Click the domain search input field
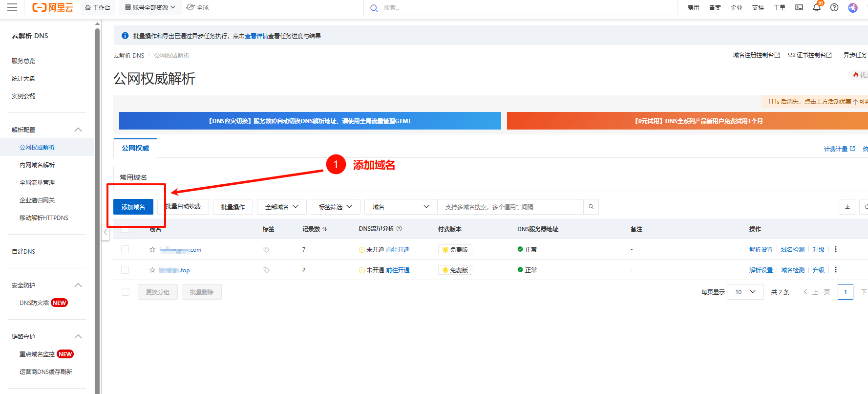Screen dimensions: 868x394 tap(510, 207)
